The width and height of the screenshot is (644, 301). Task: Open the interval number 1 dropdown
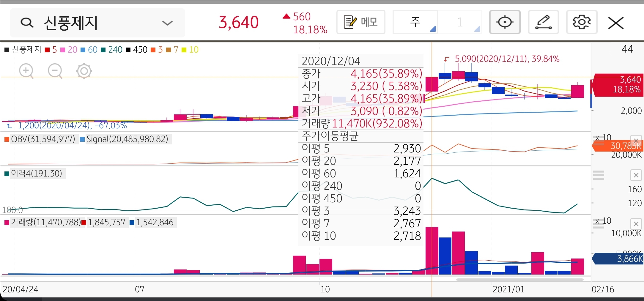[460, 22]
